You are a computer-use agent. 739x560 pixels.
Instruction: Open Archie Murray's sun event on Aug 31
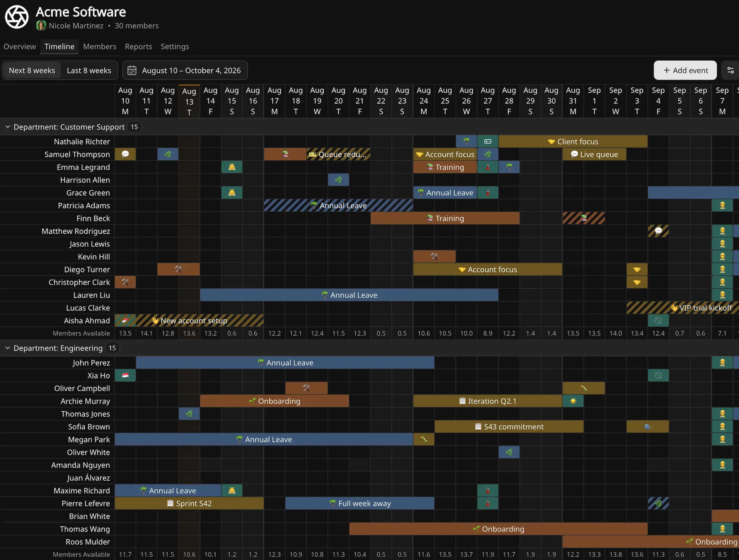pos(573,401)
